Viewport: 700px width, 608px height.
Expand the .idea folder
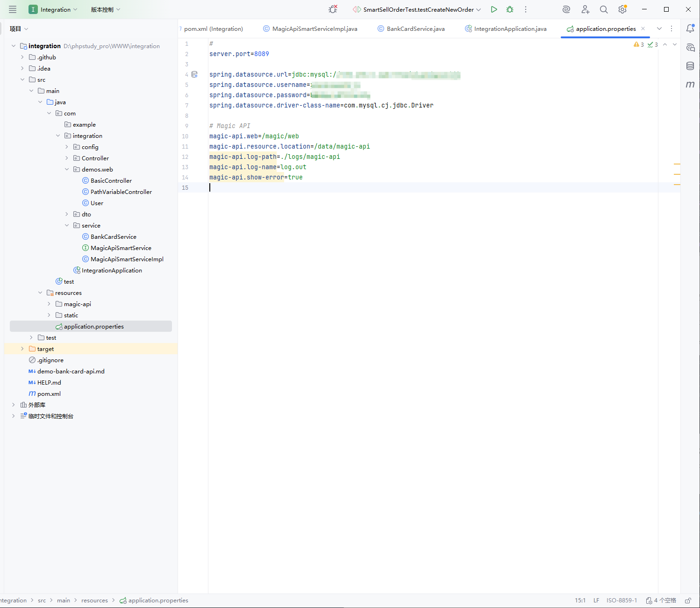pos(22,68)
